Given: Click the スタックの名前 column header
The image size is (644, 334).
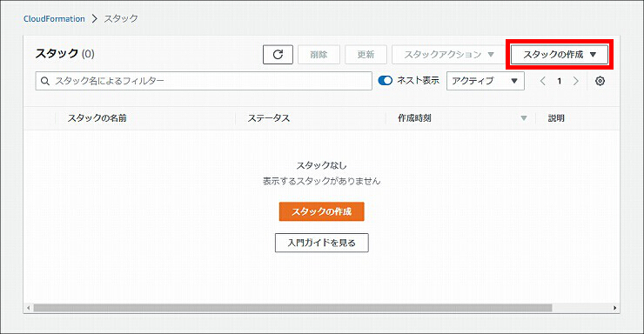Looking at the screenshot, I should [x=97, y=118].
